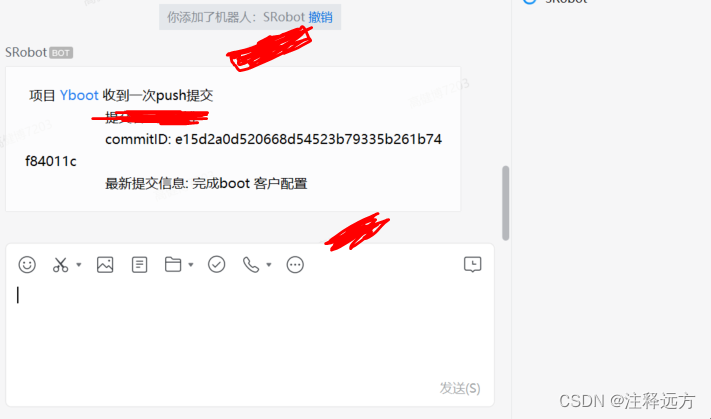Undo adding SRobot via 撤销 link
Screen dimensions: 711x419
click(x=320, y=17)
